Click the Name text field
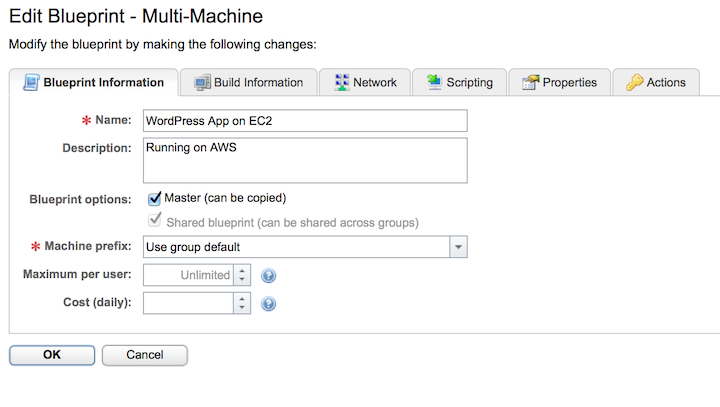 (305, 120)
